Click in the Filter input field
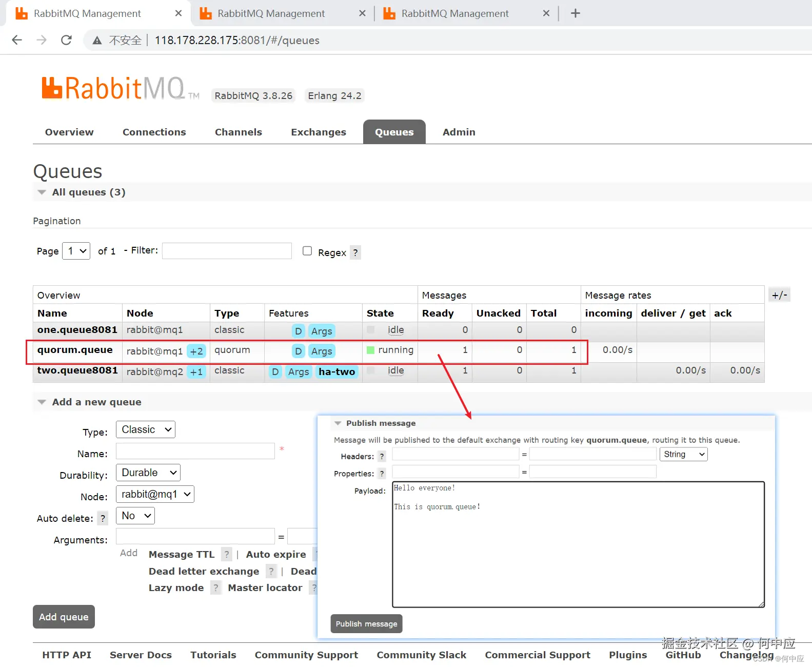 click(227, 251)
